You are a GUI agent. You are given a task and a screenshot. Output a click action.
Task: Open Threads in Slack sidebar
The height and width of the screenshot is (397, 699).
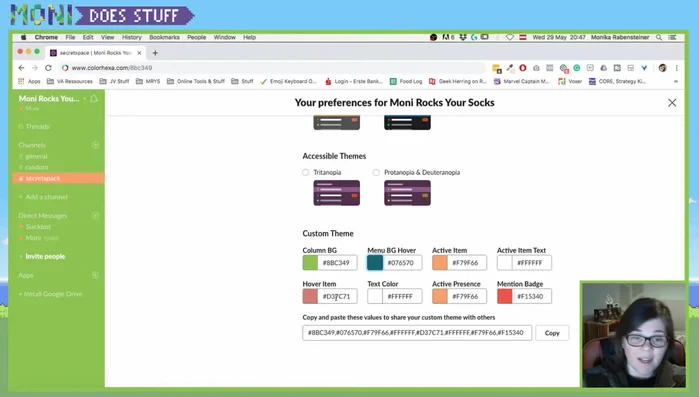point(37,127)
